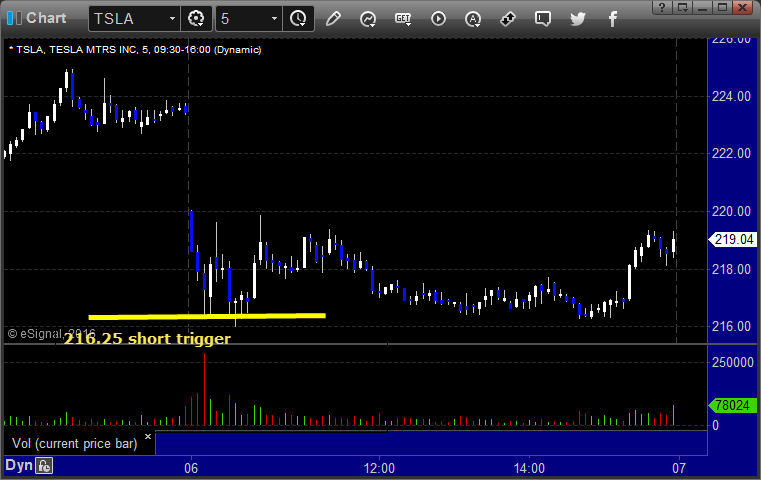Select the yellow trigger line

[x=207, y=317]
